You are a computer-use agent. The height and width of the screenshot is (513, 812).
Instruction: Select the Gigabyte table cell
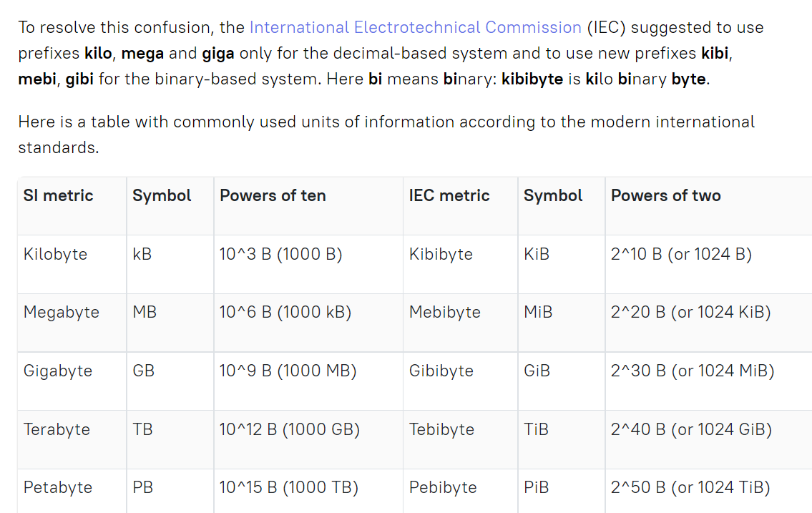[58, 371]
